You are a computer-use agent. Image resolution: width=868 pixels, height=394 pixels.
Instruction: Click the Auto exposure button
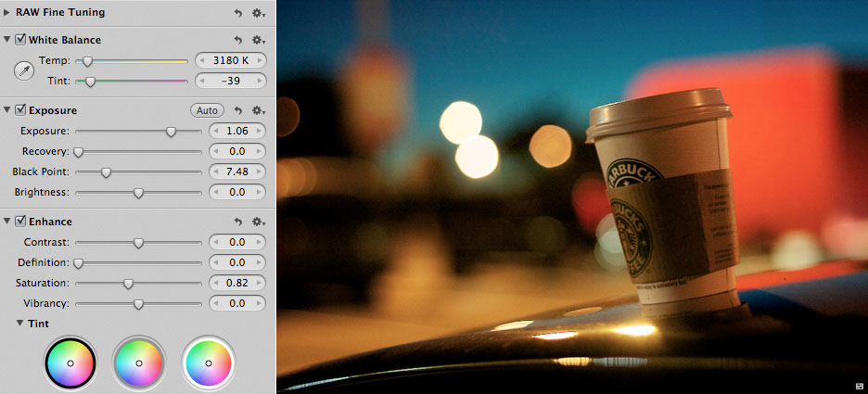point(207,110)
